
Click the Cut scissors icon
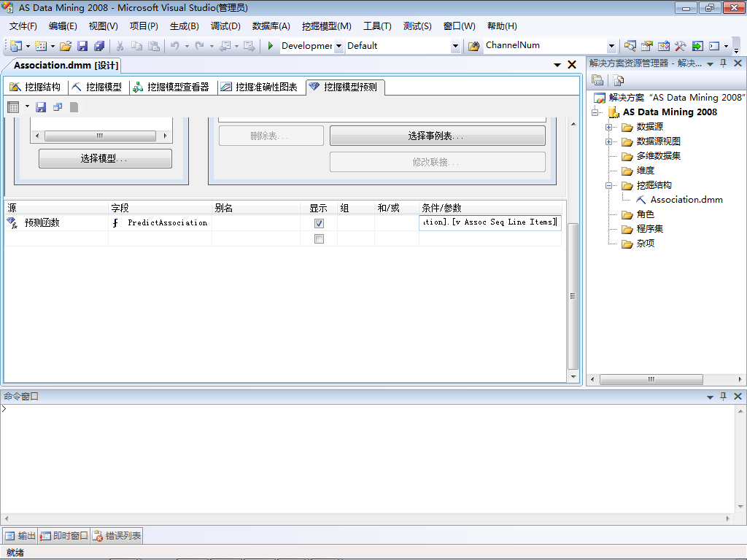click(120, 46)
